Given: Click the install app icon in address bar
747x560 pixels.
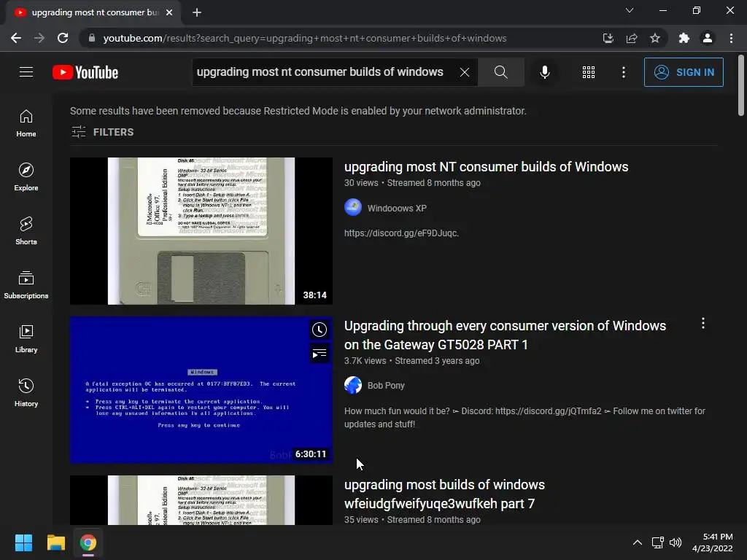Looking at the screenshot, I should pos(608,38).
